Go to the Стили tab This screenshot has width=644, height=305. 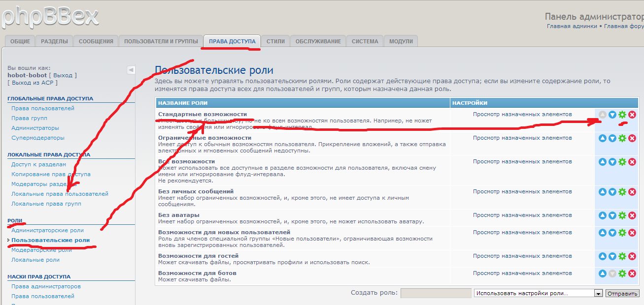(275, 41)
